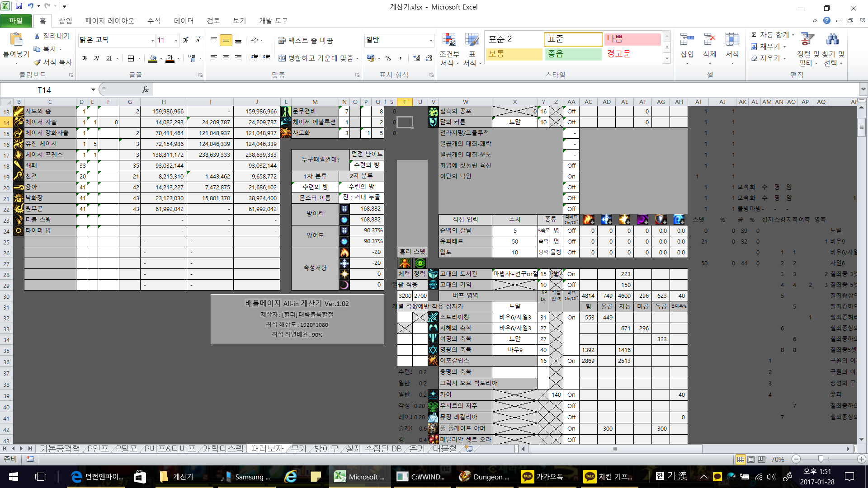This screenshot has width=868, height=488.
Task: Click the format painter (서식 복사) icon
Action: pyautogui.click(x=37, y=62)
